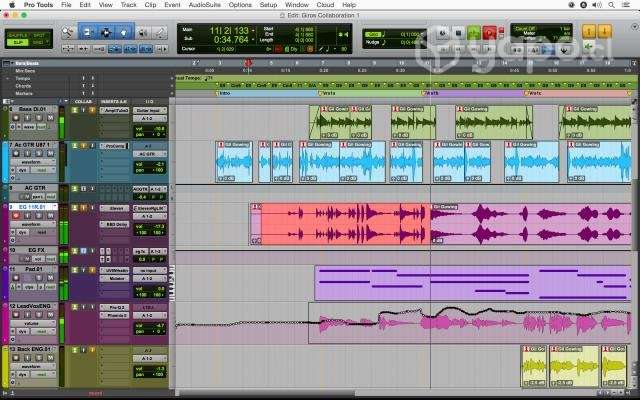Select the Zoomer tool
This screenshot has width=640, height=400.
coord(68,32)
